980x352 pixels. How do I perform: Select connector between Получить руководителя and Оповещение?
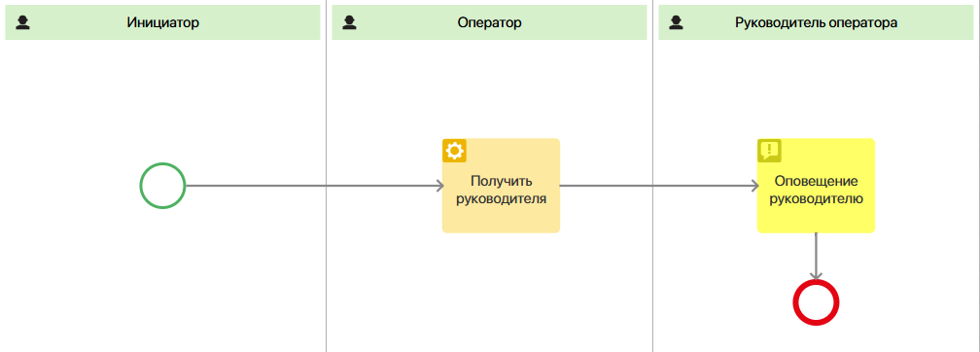[659, 186]
